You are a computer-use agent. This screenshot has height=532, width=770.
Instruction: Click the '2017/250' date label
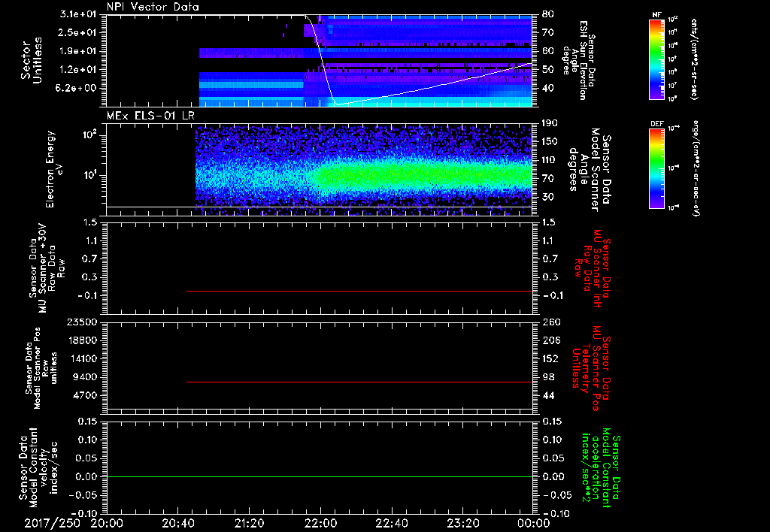click(52, 523)
